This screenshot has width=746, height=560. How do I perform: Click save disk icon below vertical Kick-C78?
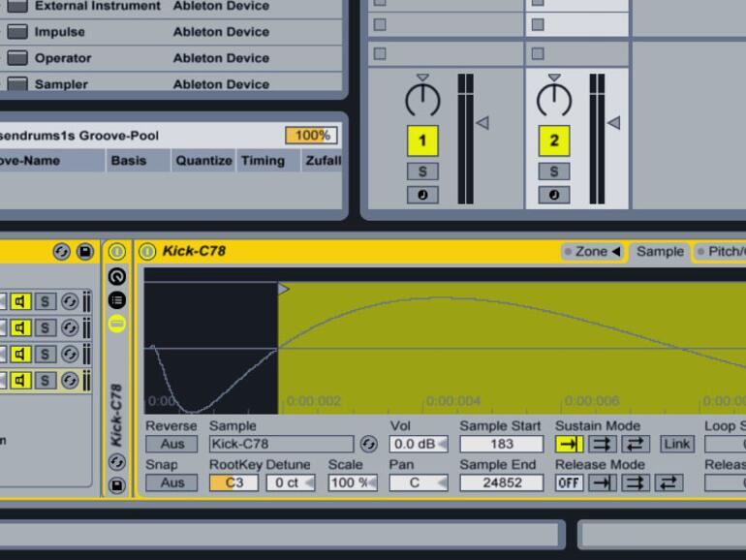pos(117,485)
